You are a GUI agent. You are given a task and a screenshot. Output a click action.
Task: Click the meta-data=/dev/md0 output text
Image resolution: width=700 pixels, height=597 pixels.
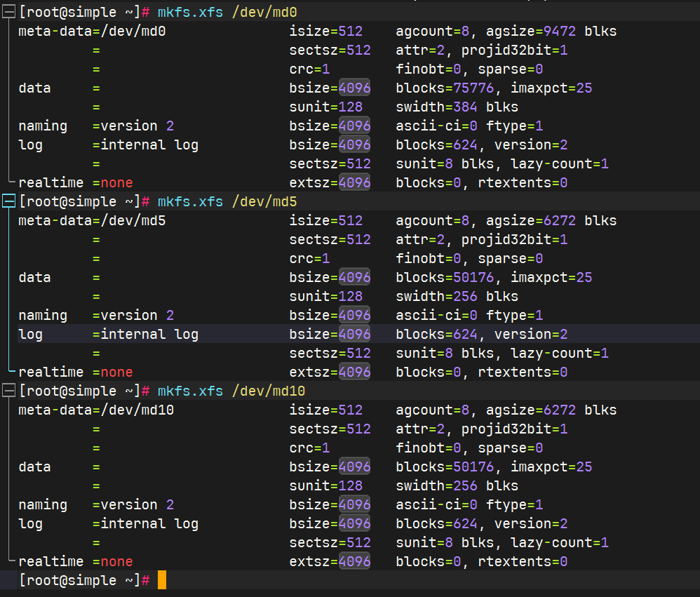92,31
